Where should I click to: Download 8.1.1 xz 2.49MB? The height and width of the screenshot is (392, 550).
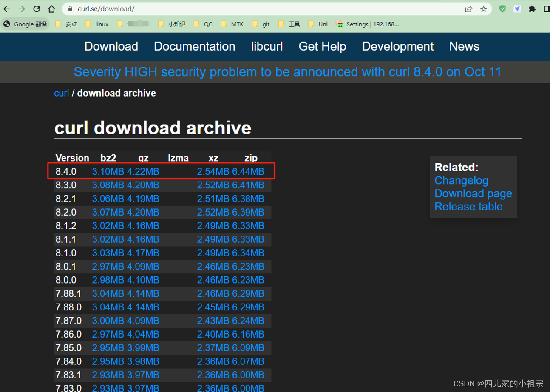213,239
